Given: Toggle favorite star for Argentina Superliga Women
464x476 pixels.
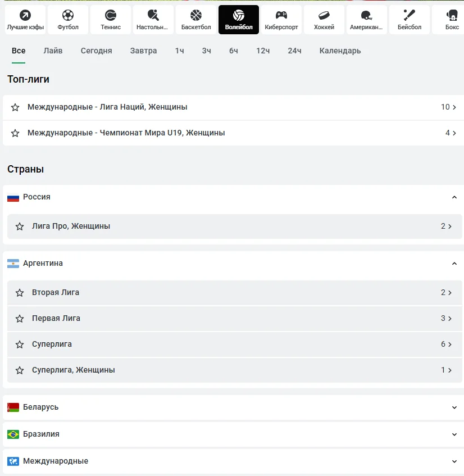Looking at the screenshot, I should tap(20, 370).
